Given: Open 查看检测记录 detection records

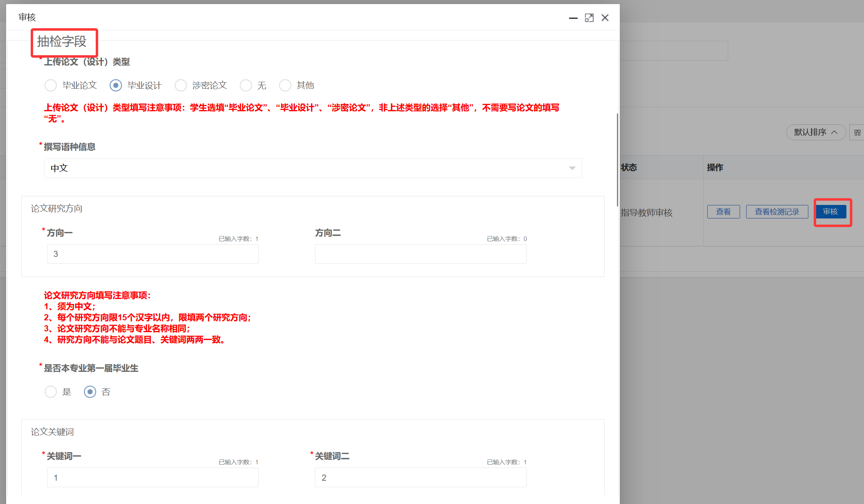Looking at the screenshot, I should point(777,212).
